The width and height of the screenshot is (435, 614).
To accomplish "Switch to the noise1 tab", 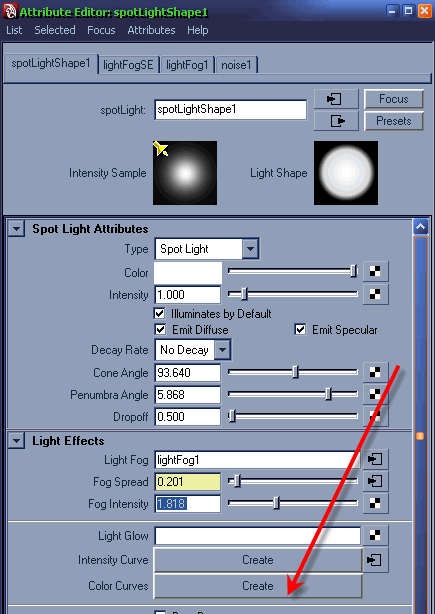I will [236, 65].
